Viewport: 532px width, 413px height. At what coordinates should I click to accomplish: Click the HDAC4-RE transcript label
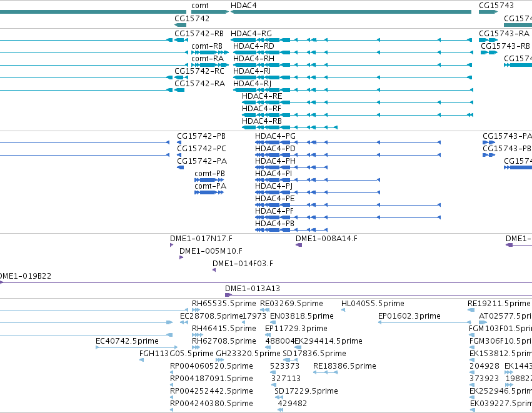click(262, 96)
